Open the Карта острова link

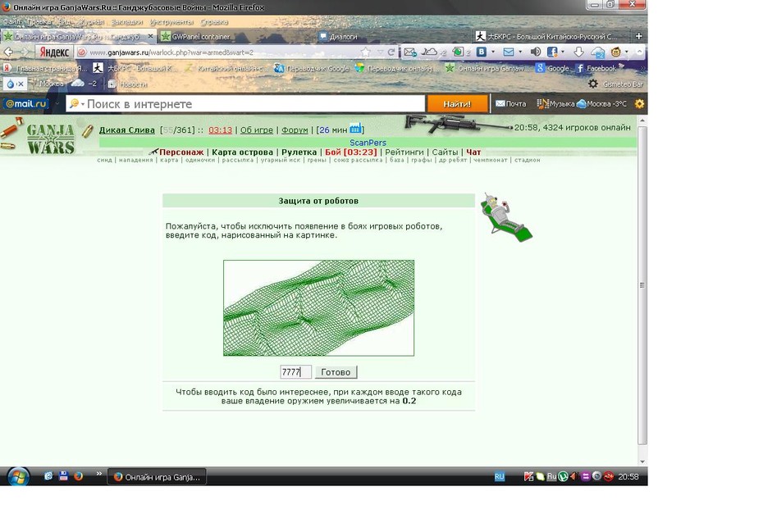(242, 152)
